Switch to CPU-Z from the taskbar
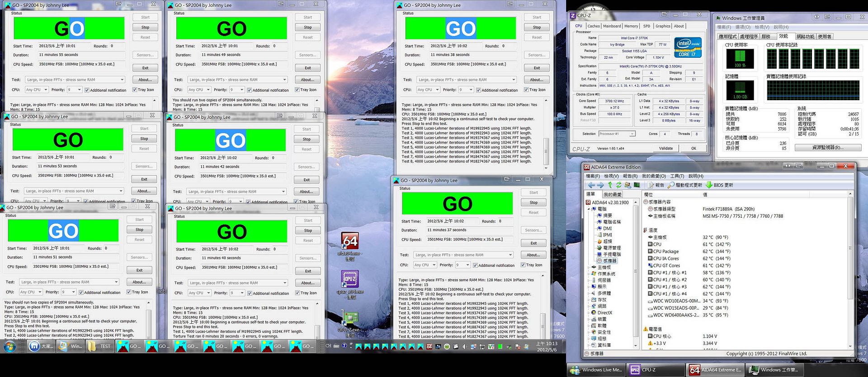Screen dimensions: 868x377 tap(656, 370)
